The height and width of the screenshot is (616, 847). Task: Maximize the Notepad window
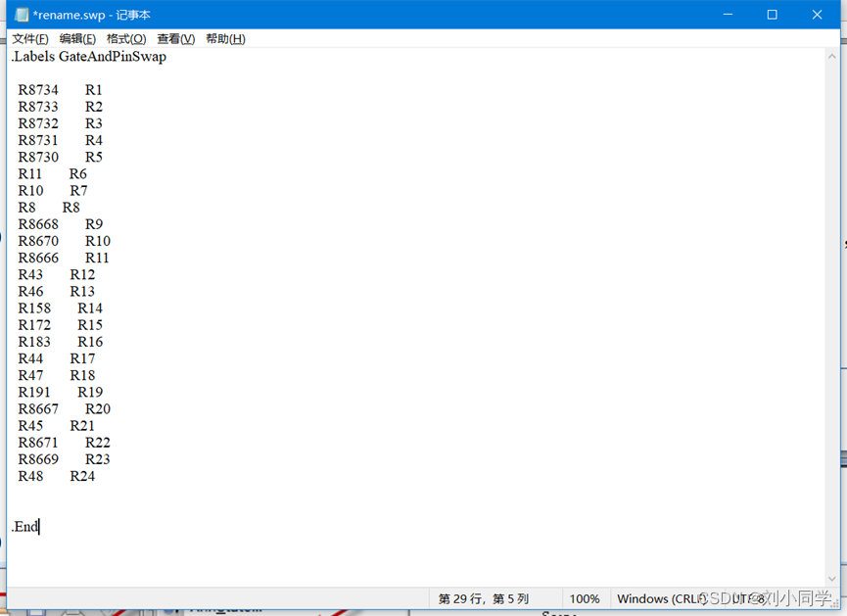772,15
